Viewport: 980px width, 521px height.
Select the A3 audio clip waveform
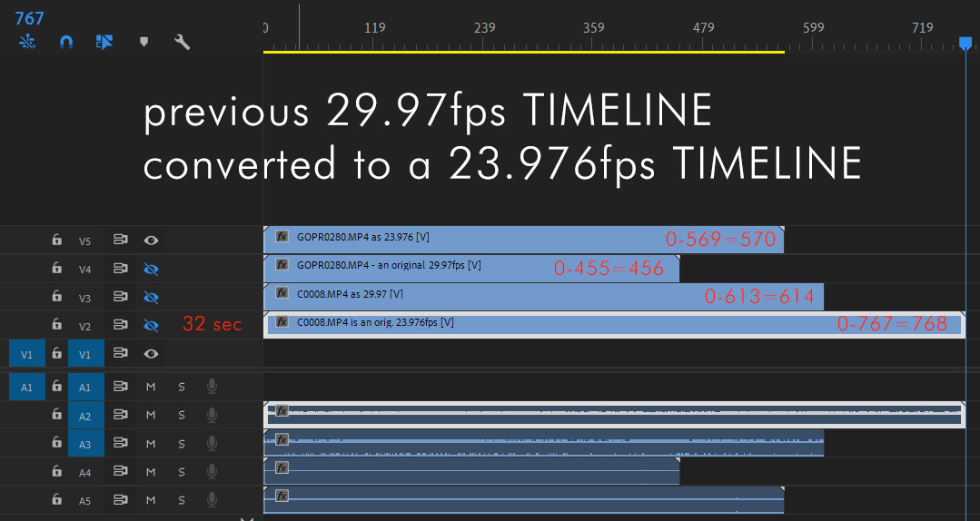pos(544,444)
